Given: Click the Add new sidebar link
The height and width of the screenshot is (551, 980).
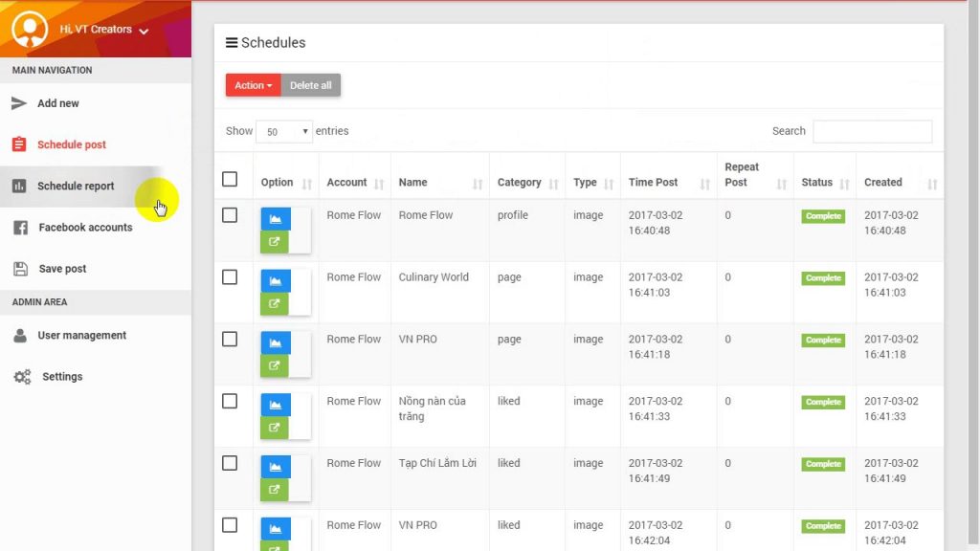Looking at the screenshot, I should (57, 103).
